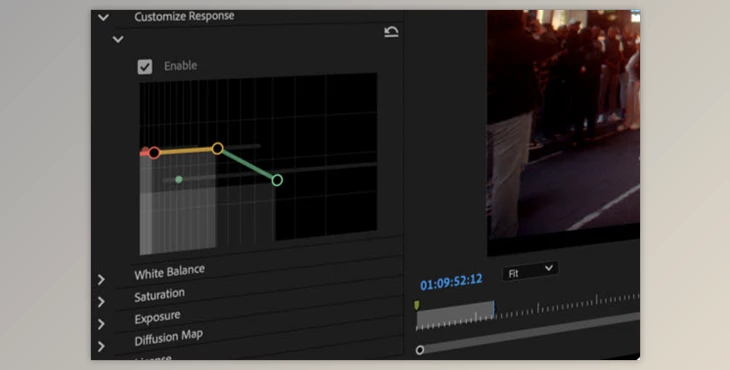This screenshot has height=370, width=730.
Task: Click the White Balance label
Action: coord(169,272)
